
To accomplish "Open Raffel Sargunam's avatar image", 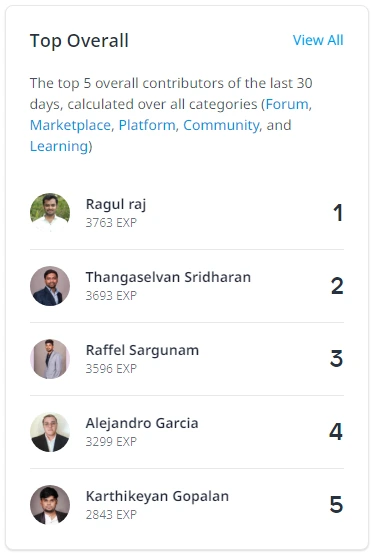I will (x=50, y=359).
